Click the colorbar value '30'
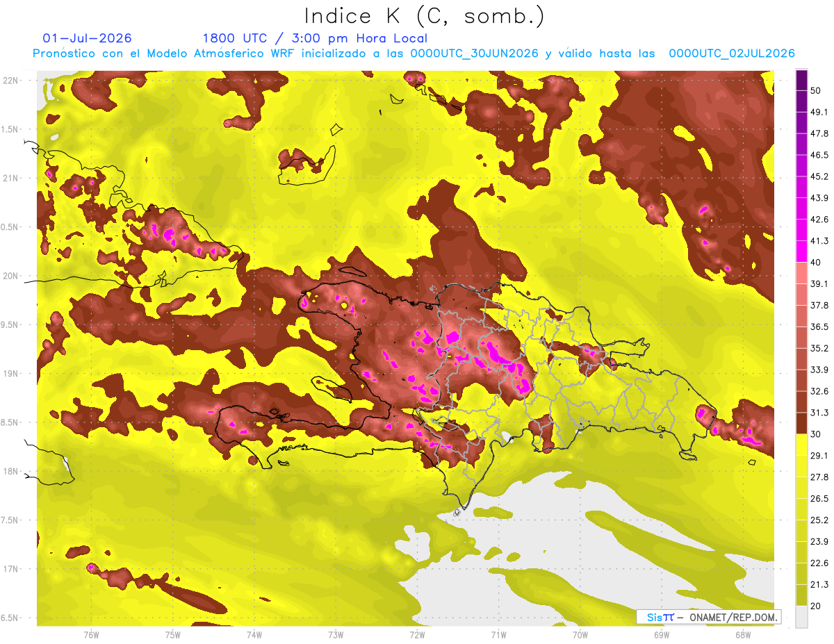 pos(816,434)
